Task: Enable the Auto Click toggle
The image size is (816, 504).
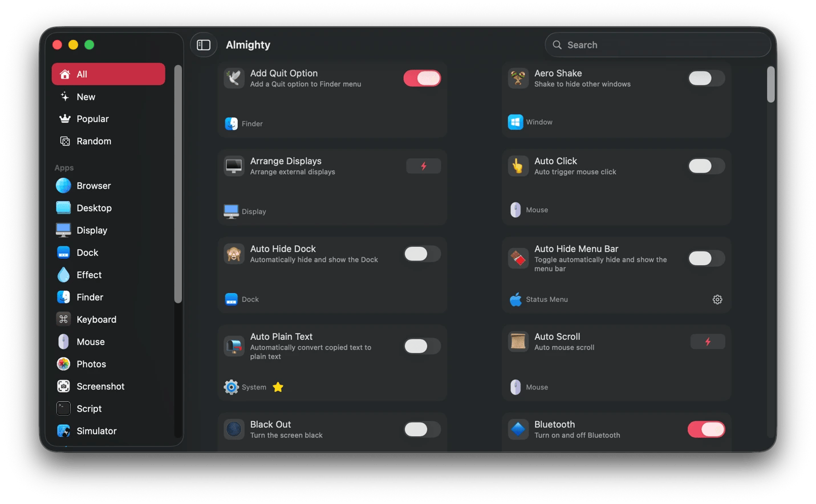Action: click(x=706, y=166)
